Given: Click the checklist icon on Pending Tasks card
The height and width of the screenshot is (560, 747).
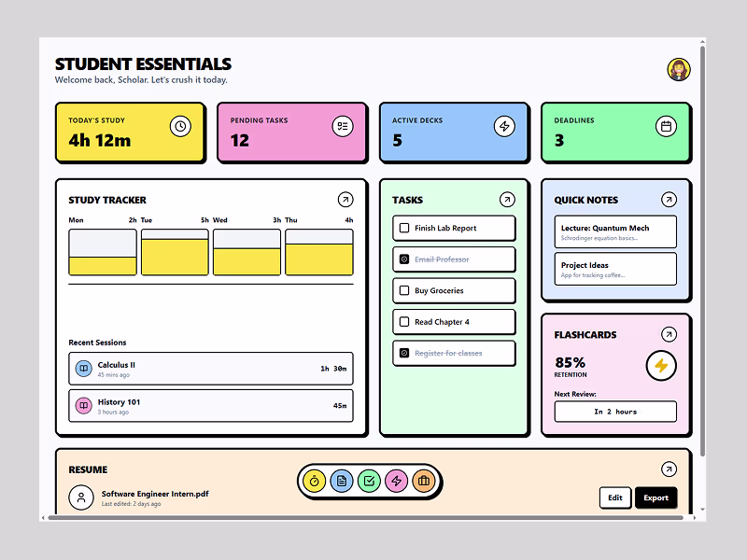Looking at the screenshot, I should click(x=343, y=126).
